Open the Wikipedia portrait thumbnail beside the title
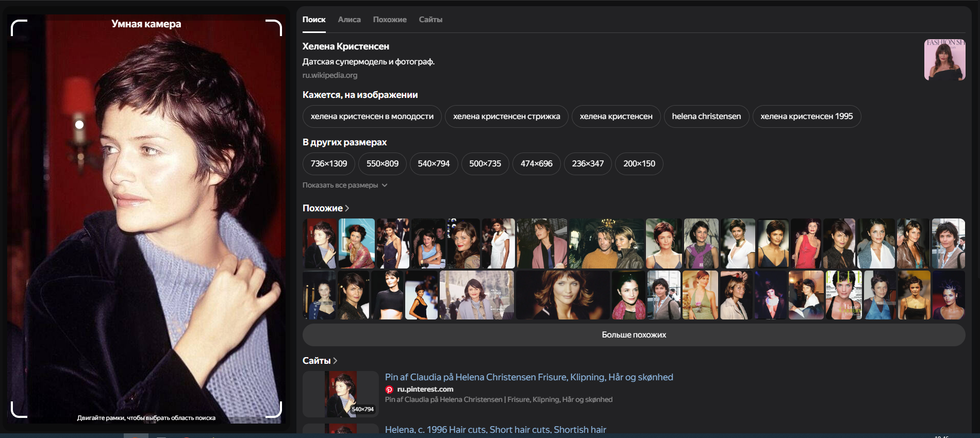 [x=944, y=60]
